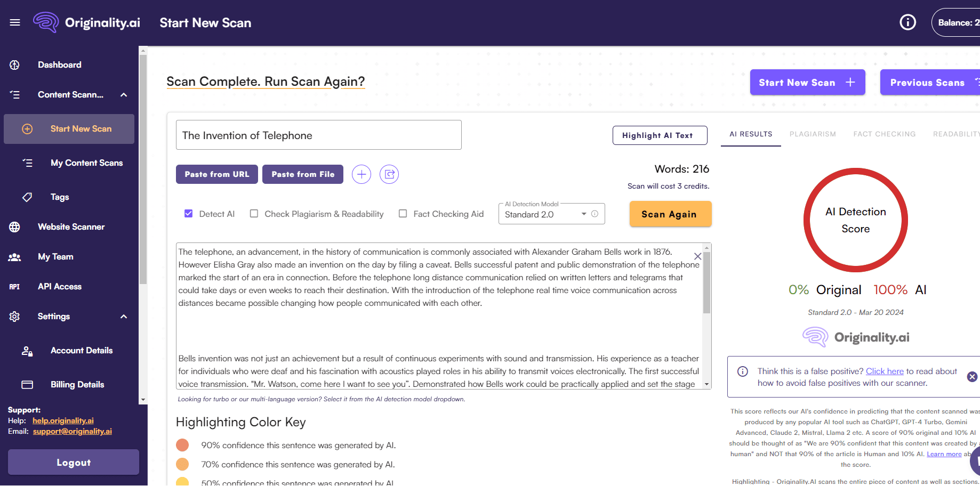Click the share icon next to the plus icon

[389, 174]
